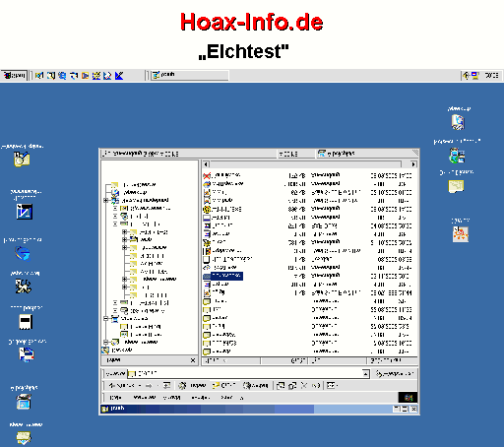This screenshot has height=447, width=504.
Task: Toggle the Eigene Dateien expander in folder tree
Action: click(x=105, y=342)
